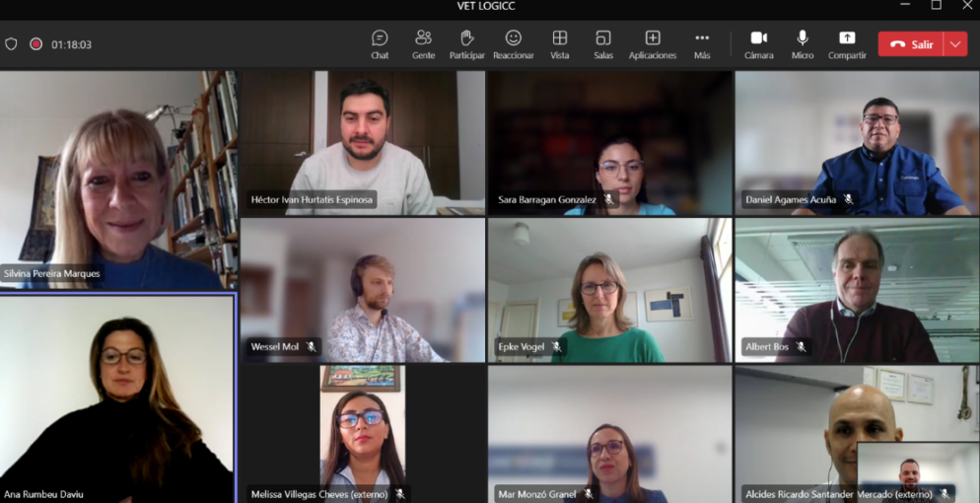Select Sara Barragan Gonzalez video tile
980x503 pixels.
[609, 143]
